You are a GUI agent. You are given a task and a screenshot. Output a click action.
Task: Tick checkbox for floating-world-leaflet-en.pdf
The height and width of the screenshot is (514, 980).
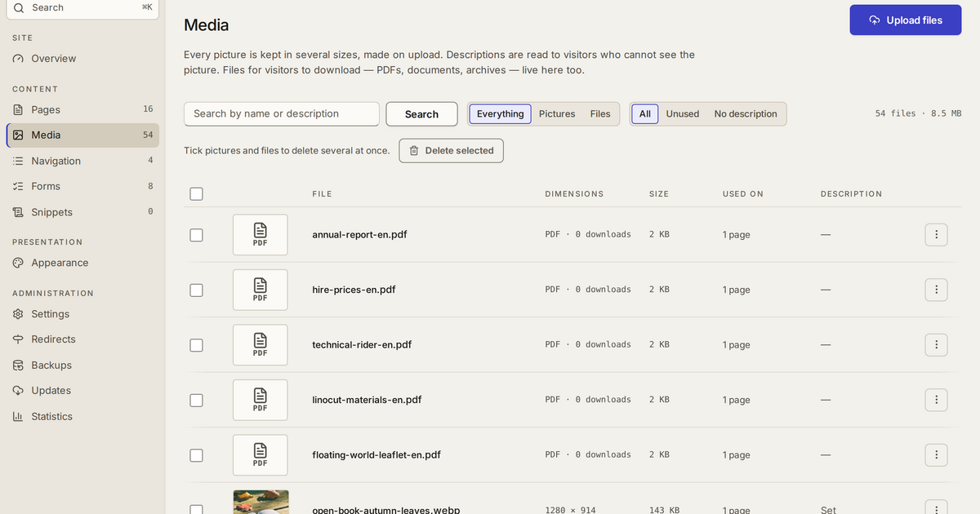pyautogui.click(x=196, y=455)
